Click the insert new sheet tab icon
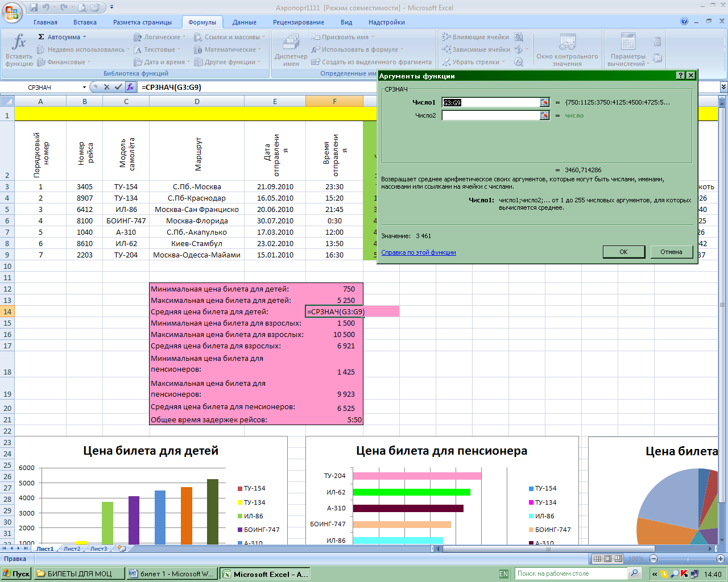 pos(121,548)
